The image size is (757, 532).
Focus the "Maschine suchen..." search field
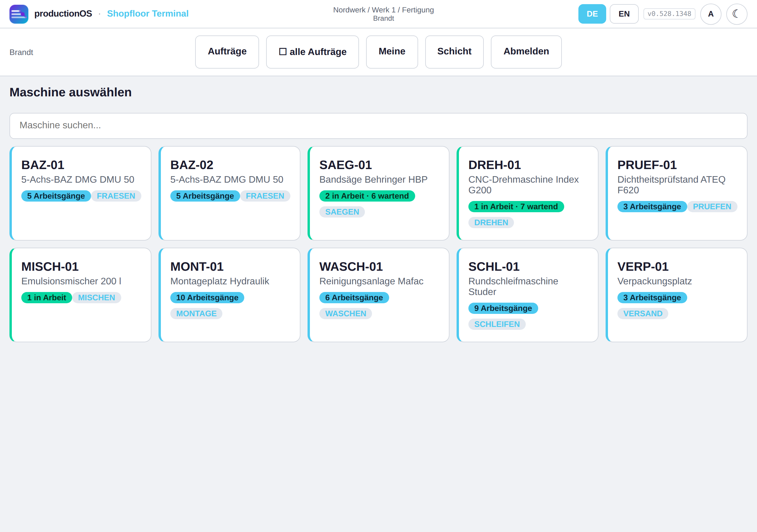[378, 126]
